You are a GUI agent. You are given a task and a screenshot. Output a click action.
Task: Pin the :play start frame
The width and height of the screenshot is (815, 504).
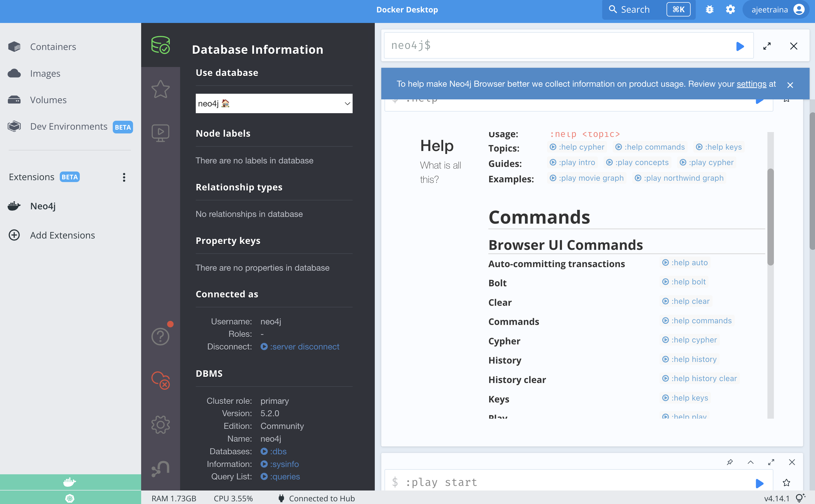[x=730, y=462]
